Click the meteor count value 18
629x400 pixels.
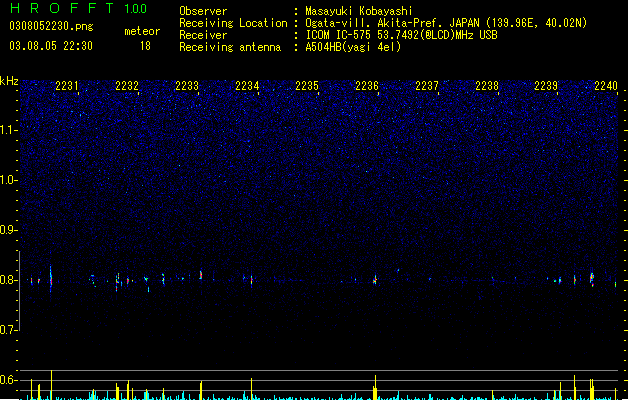click(x=145, y=46)
